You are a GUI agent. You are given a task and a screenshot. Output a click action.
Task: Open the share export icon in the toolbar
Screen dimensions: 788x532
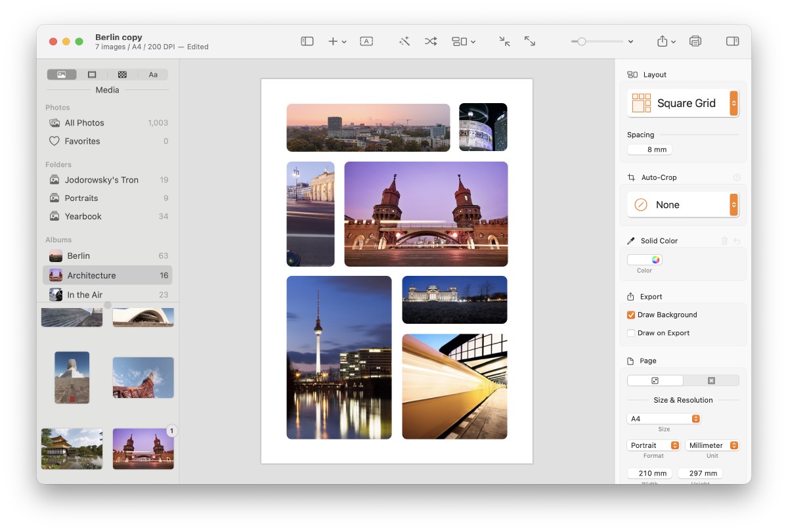pyautogui.click(x=662, y=41)
